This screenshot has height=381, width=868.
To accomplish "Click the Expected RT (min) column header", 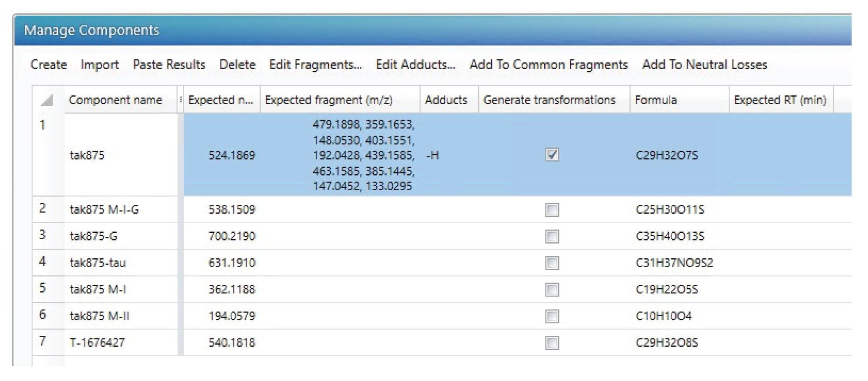I will tap(779, 100).
